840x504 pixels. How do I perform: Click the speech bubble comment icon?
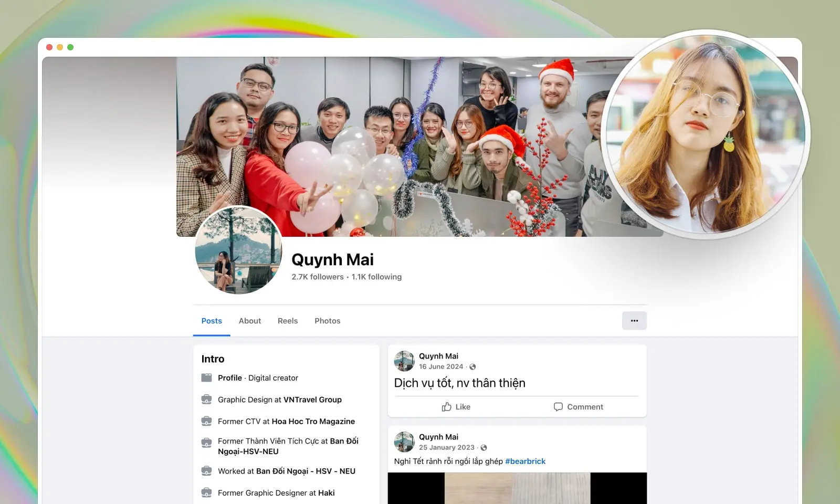click(558, 407)
